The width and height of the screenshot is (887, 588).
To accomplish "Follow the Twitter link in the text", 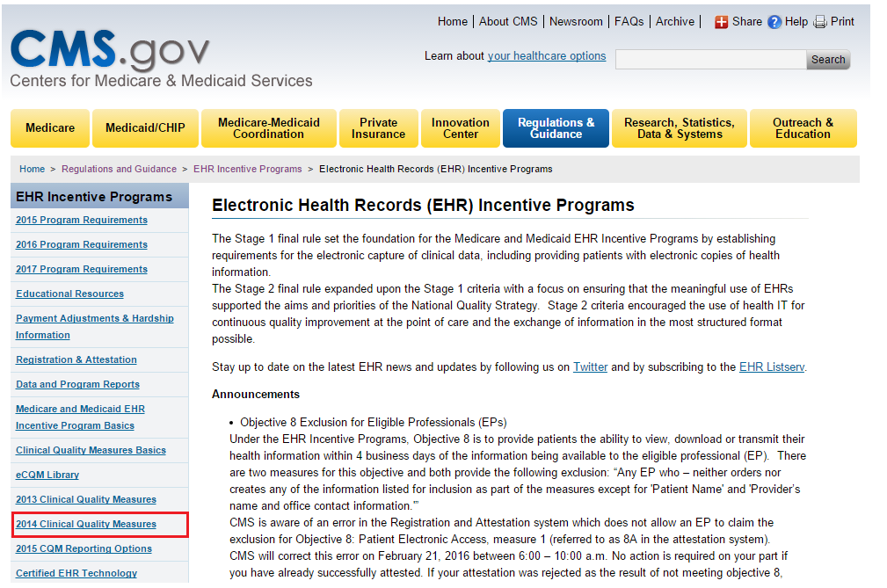I will pyautogui.click(x=590, y=367).
